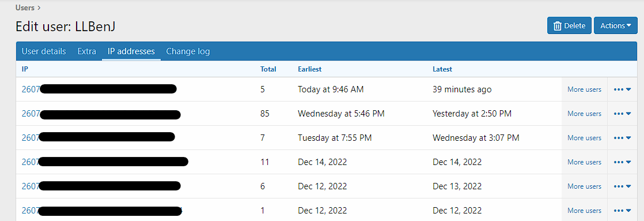Go to Users breadcrumb link
The image size is (644, 221).
click(x=25, y=8)
